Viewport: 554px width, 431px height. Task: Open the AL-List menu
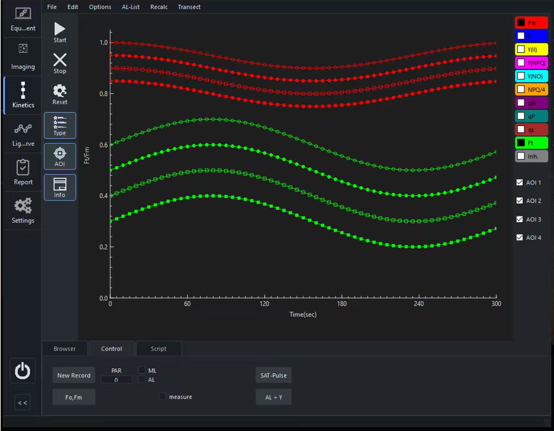pos(131,7)
